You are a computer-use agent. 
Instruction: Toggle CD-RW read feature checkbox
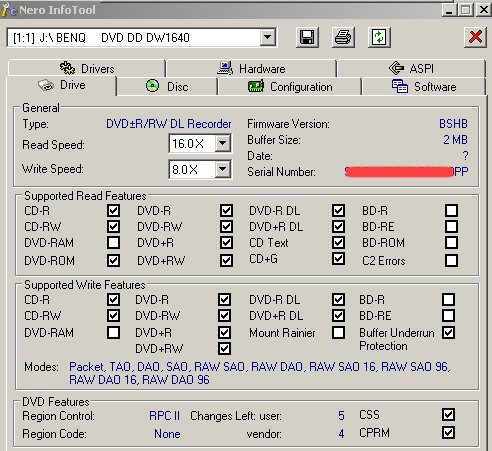point(113,226)
